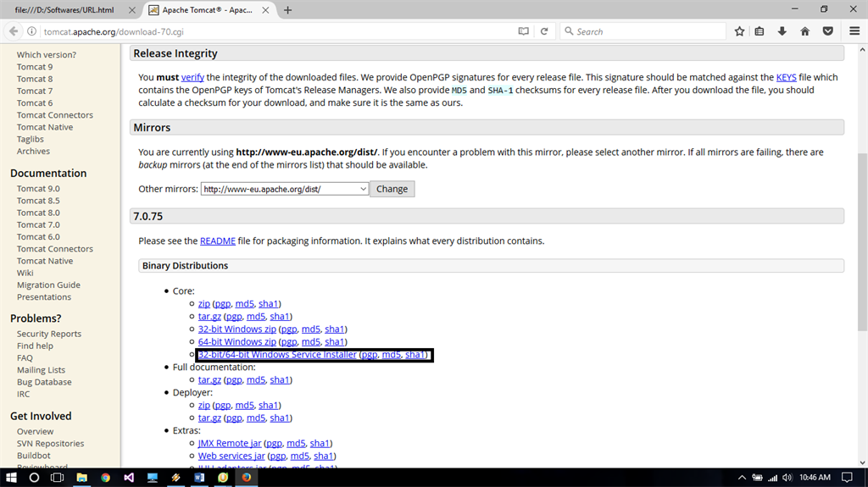Open md5 link for the Windows Service Installer

[x=392, y=355]
